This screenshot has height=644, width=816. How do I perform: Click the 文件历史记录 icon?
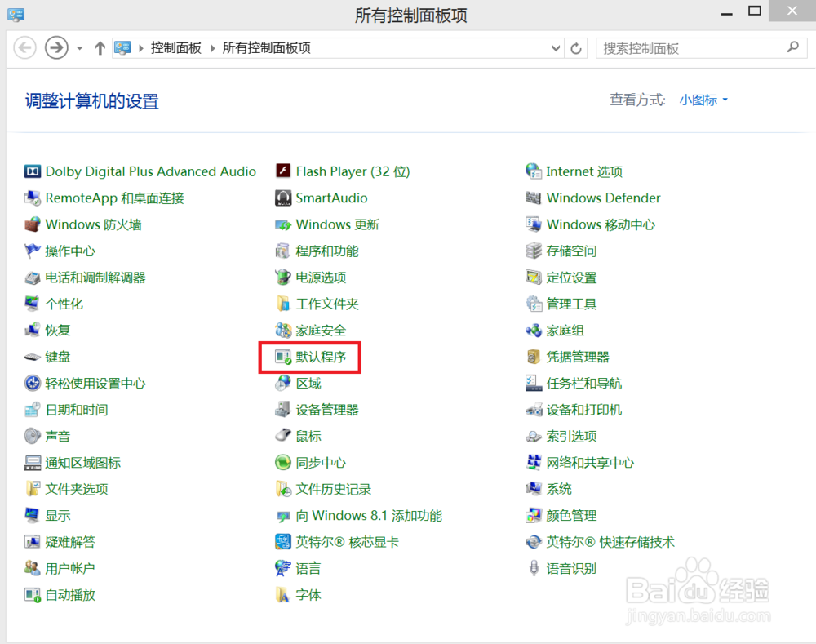[282, 489]
